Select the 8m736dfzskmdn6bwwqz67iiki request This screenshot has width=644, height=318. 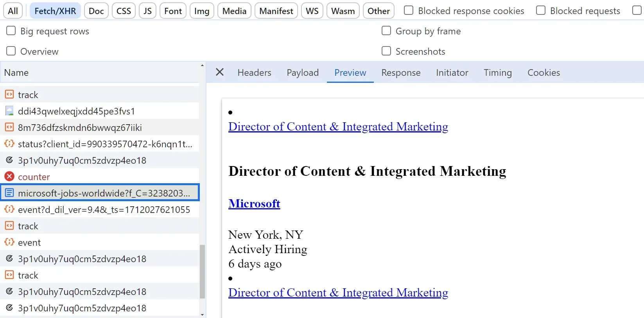pyautogui.click(x=100, y=127)
